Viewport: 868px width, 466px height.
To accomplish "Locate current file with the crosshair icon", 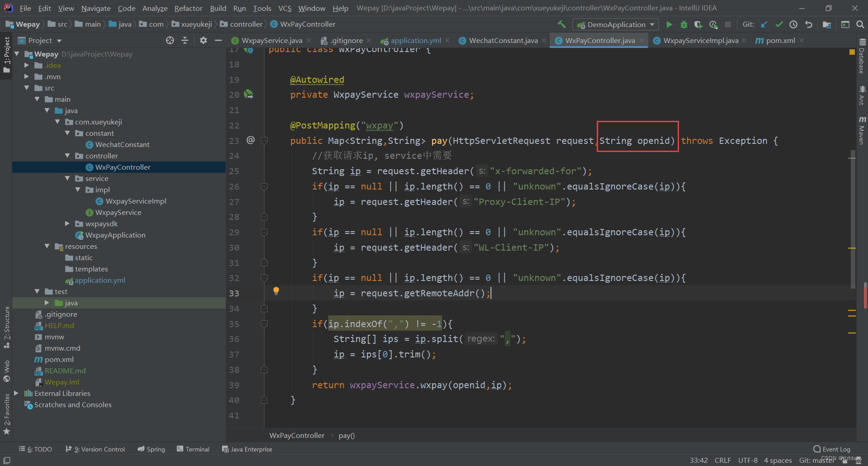I will click(170, 40).
